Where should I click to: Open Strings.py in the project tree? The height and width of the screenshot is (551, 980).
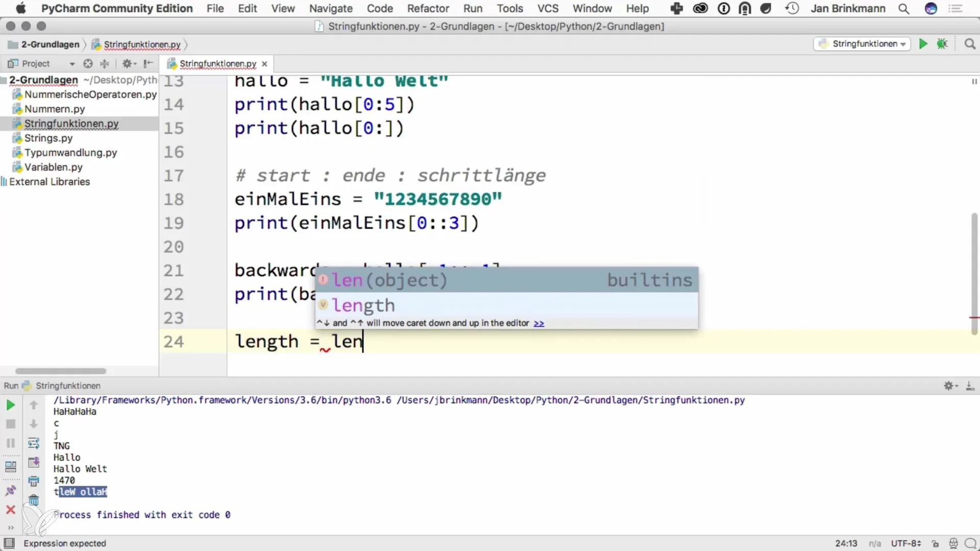click(x=48, y=138)
